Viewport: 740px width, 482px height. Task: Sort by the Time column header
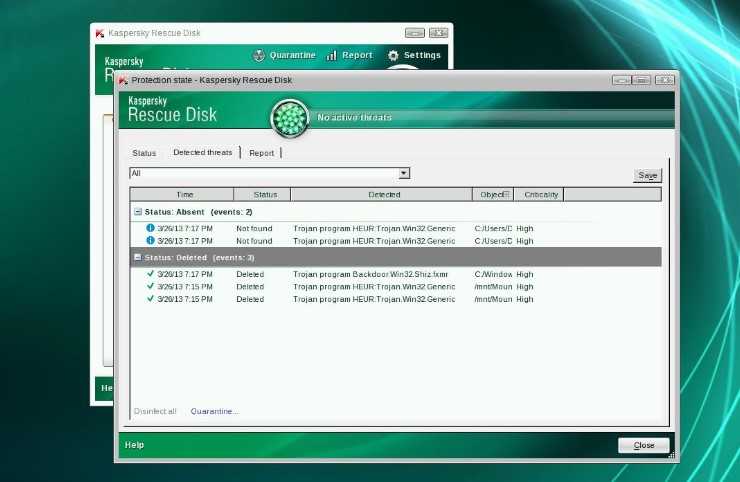182,194
